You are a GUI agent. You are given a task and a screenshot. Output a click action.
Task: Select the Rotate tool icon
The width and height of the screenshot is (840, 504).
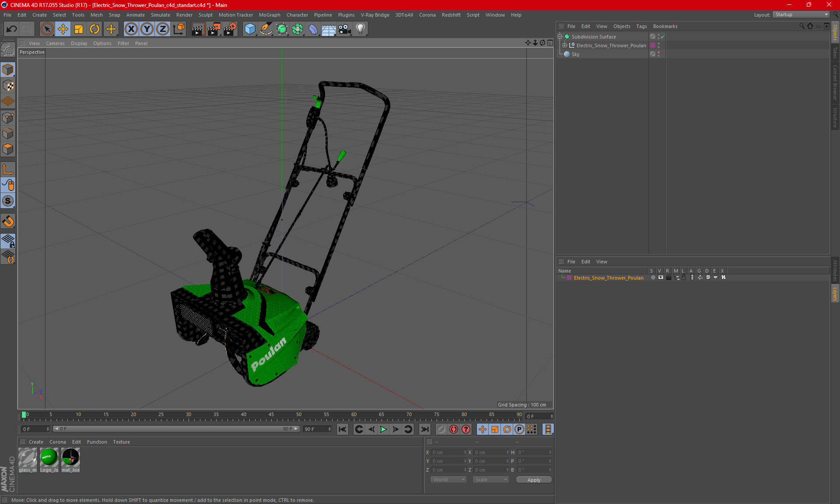pos(94,29)
